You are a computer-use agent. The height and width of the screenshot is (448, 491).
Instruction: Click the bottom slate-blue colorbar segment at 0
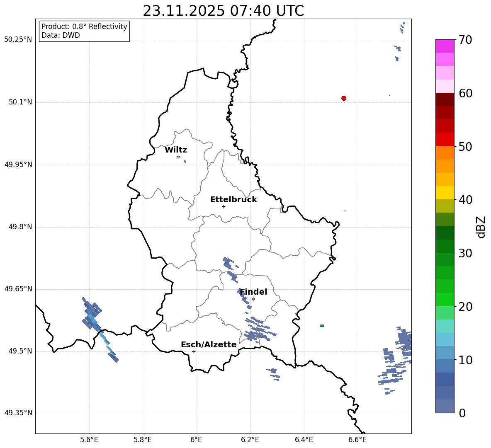click(445, 406)
